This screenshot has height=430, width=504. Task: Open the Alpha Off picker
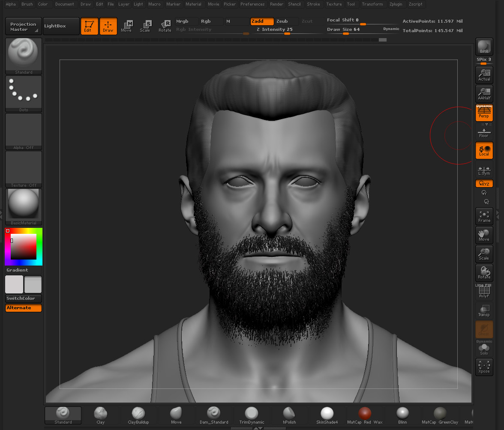[24, 131]
